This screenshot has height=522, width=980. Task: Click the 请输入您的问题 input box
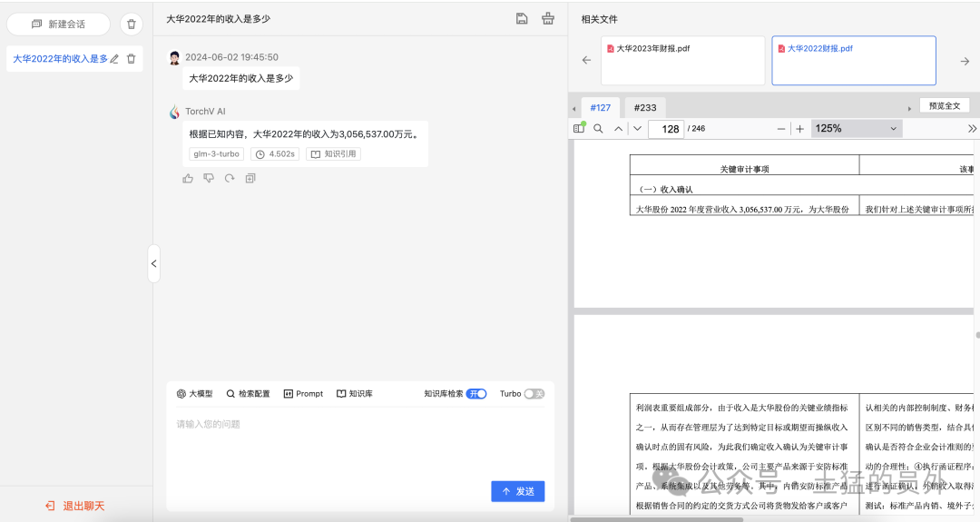360,444
